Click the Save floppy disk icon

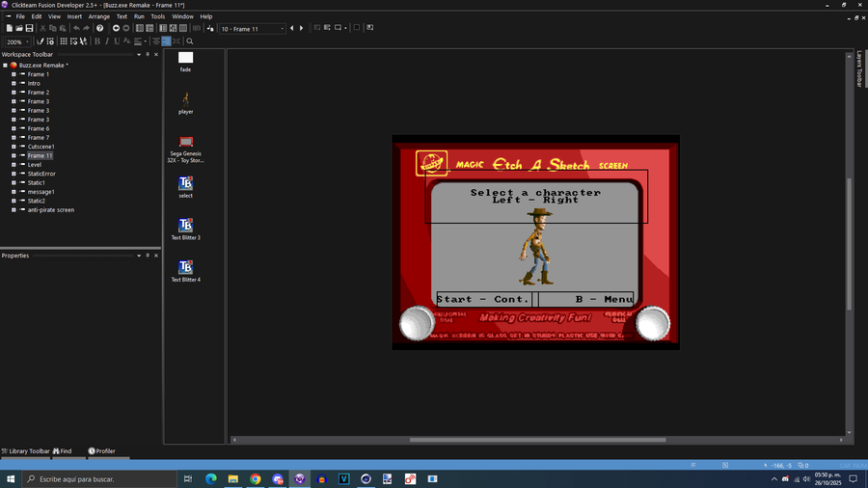[29, 28]
